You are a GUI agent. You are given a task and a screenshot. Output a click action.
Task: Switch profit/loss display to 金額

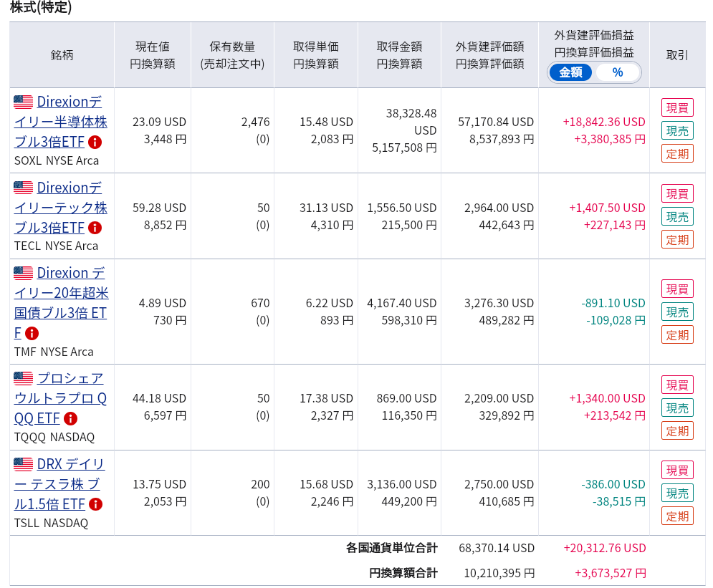point(570,72)
